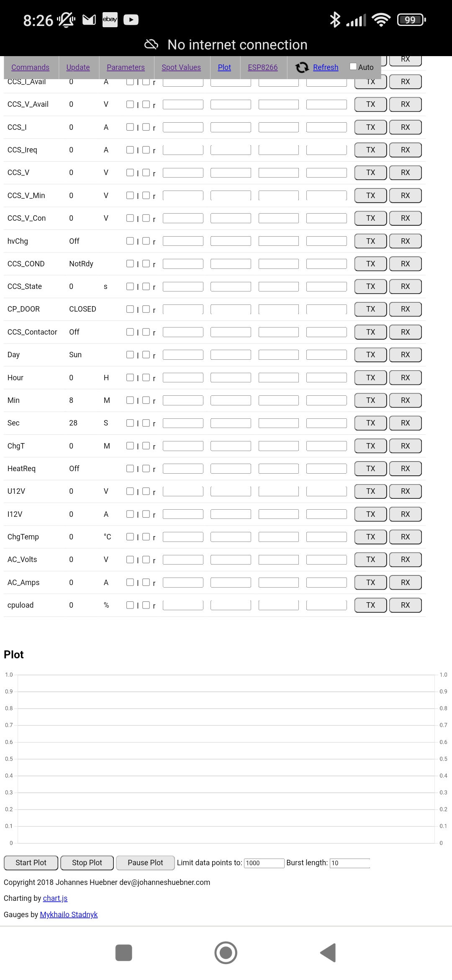
Task: Click the RX button for AC_Volts
Action: (x=405, y=560)
